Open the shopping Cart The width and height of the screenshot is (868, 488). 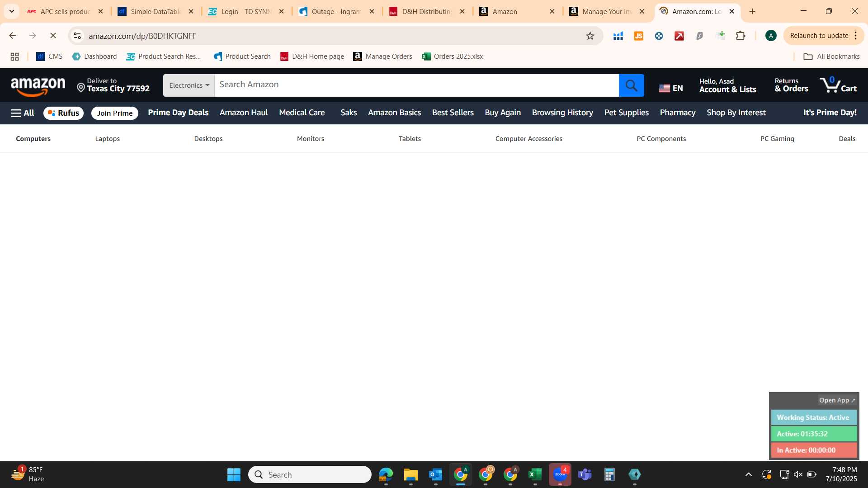838,85
